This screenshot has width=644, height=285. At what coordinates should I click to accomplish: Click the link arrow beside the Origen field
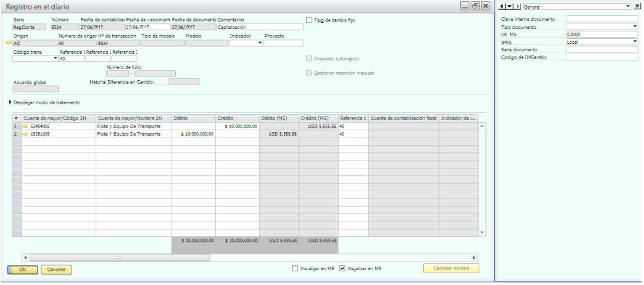click(x=9, y=43)
